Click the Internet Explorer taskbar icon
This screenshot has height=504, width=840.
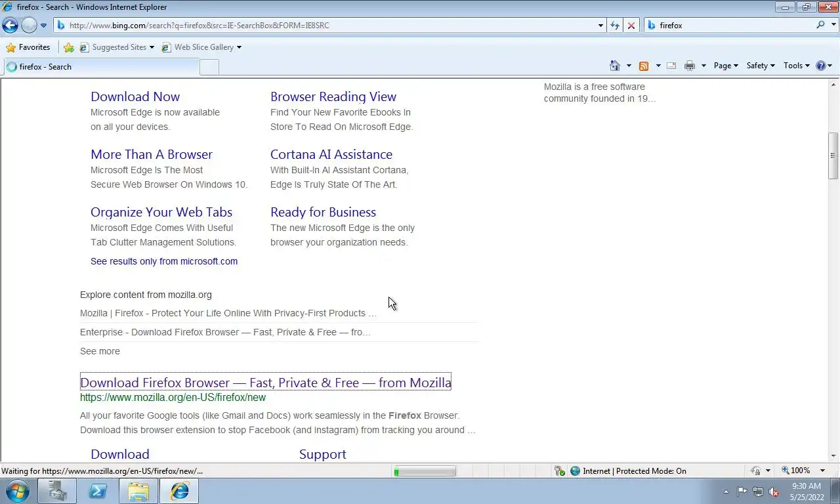tap(179, 491)
